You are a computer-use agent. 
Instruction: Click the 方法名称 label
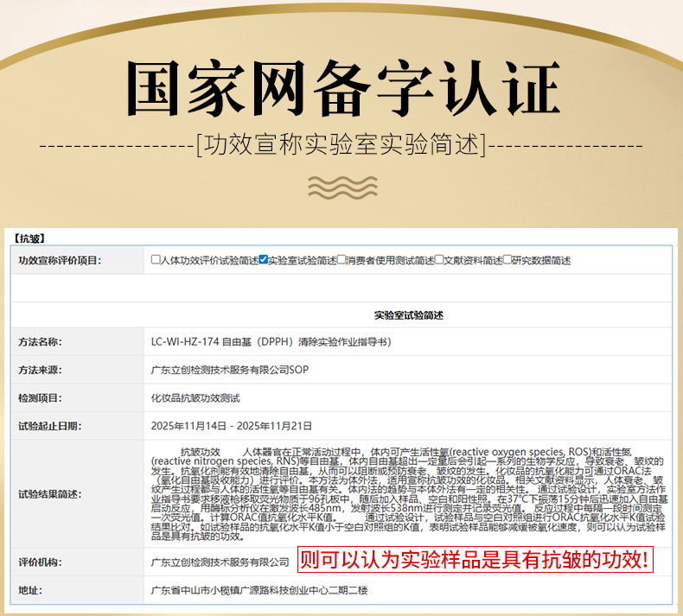click(x=40, y=342)
